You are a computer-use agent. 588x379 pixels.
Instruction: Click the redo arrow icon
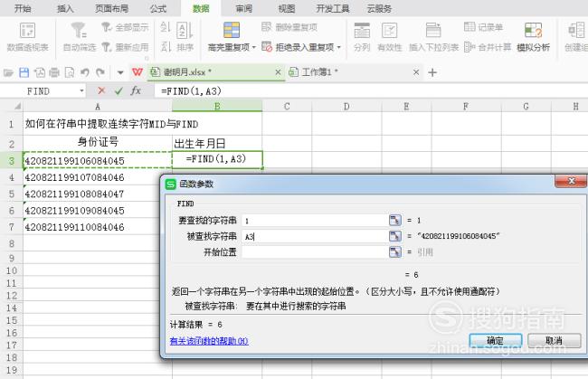click(x=100, y=72)
